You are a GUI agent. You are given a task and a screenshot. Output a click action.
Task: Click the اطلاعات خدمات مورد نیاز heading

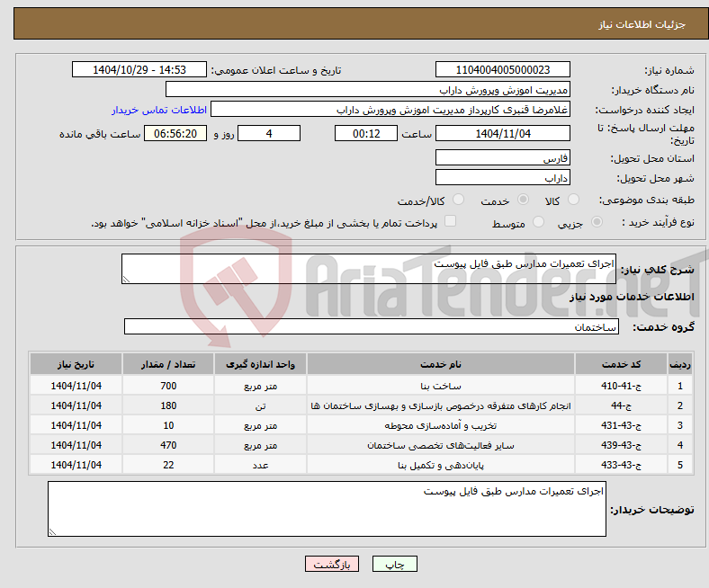(x=632, y=297)
